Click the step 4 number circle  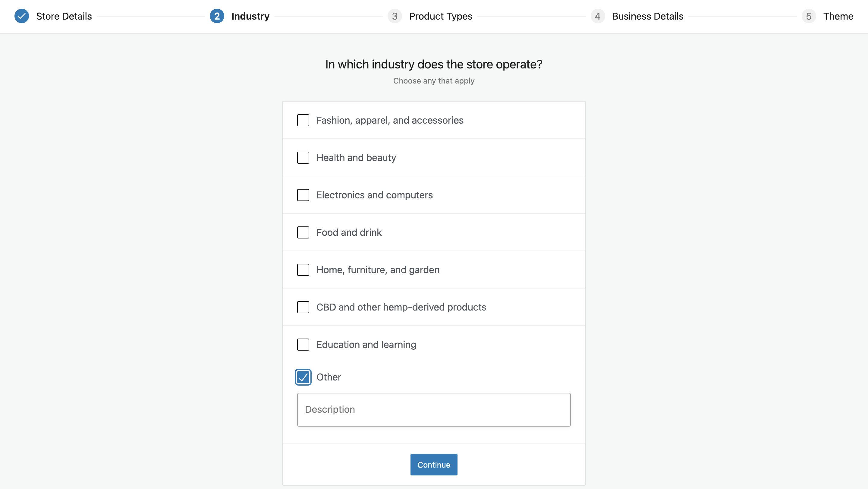point(597,16)
